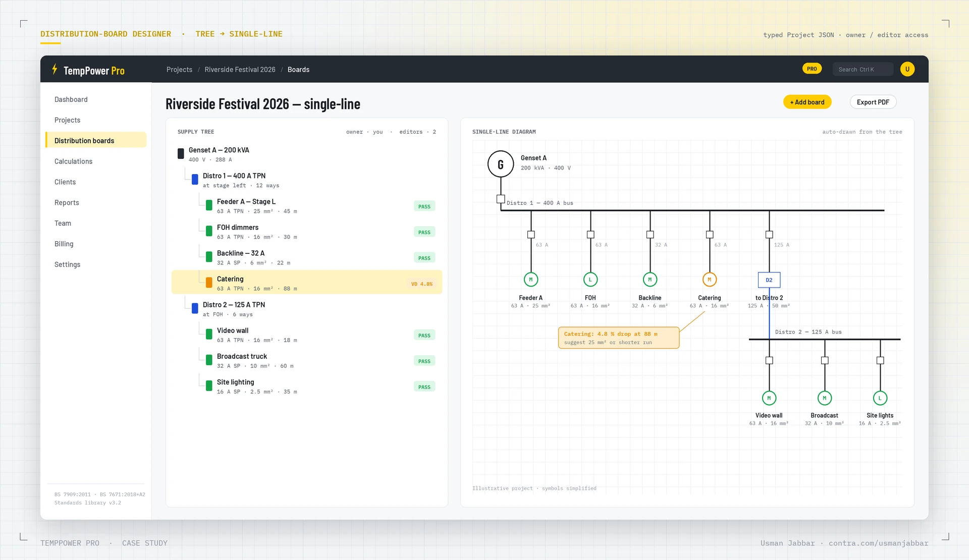Click the orange Catering motor symbol
969x560 pixels.
pos(709,279)
